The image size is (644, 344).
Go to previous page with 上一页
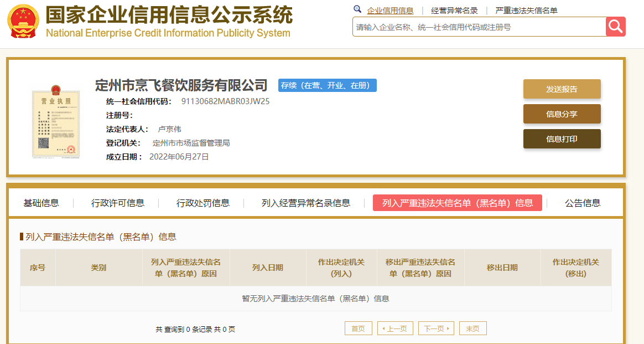395,328
